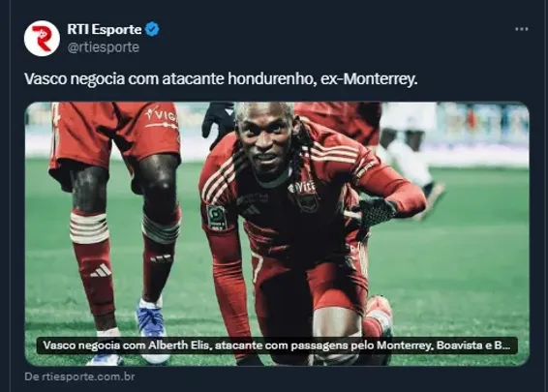This screenshot has height=392, width=548.
Task: Click the word 'ex-Monterrey' in the tweet text
Action: [x=369, y=79]
